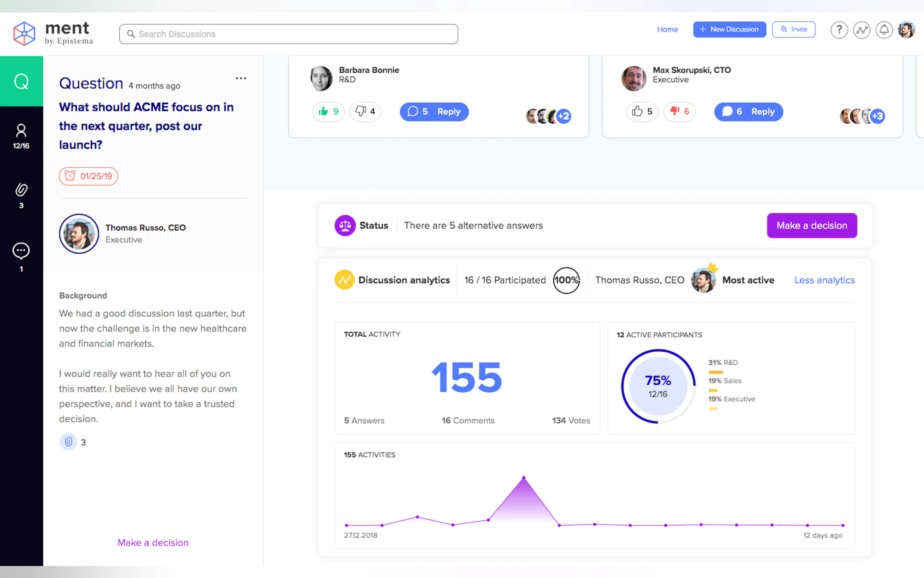Viewport: 924px width, 578px height.
Task: Go to Home in top navigation
Action: 667,29
